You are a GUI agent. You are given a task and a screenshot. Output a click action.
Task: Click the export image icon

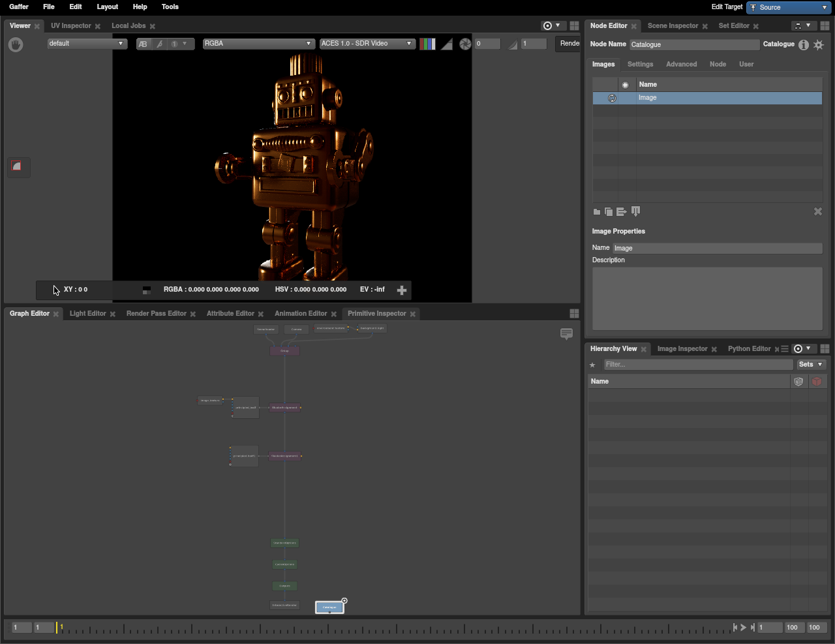click(622, 211)
